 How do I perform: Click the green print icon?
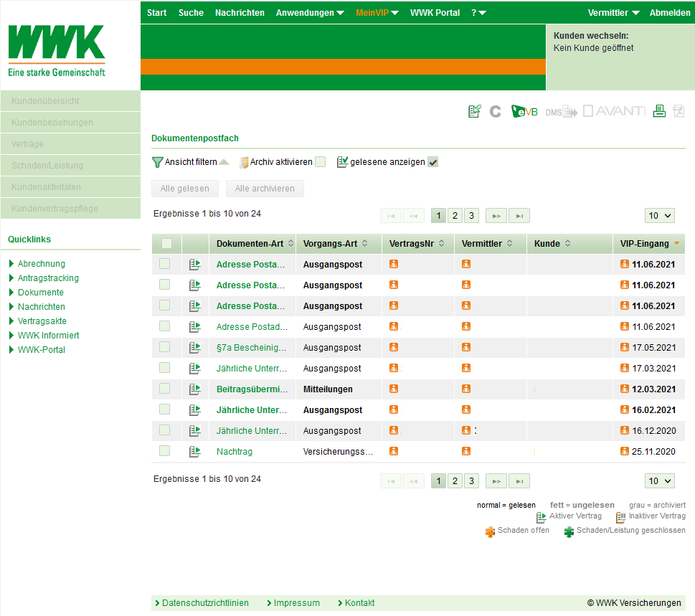[659, 110]
